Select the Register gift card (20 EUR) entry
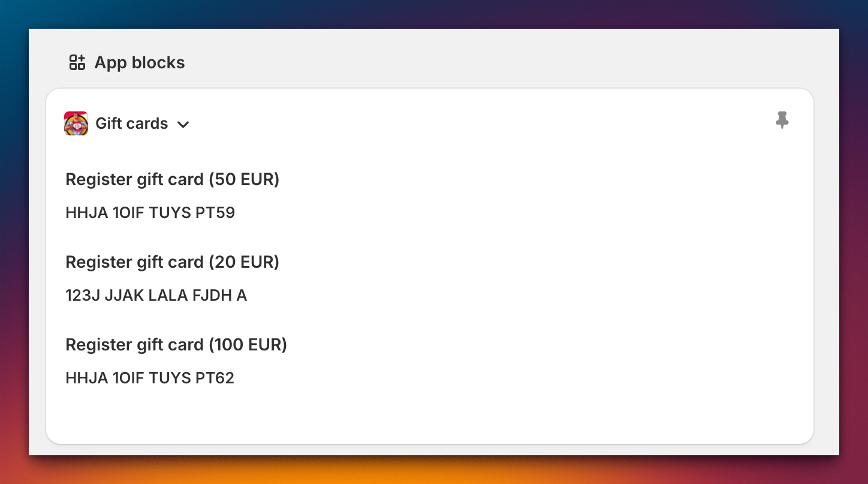 click(172, 262)
